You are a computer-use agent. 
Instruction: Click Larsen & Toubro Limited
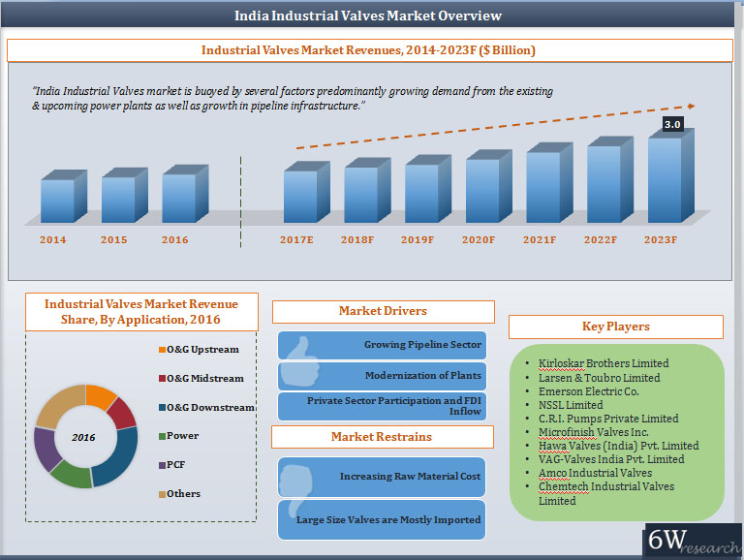point(600,378)
